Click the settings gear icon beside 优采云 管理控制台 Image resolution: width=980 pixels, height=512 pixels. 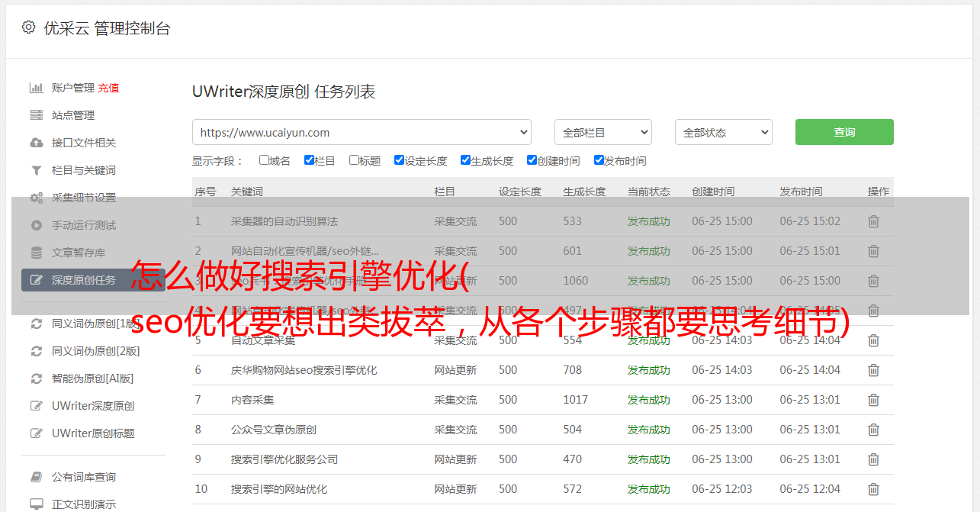(28, 27)
